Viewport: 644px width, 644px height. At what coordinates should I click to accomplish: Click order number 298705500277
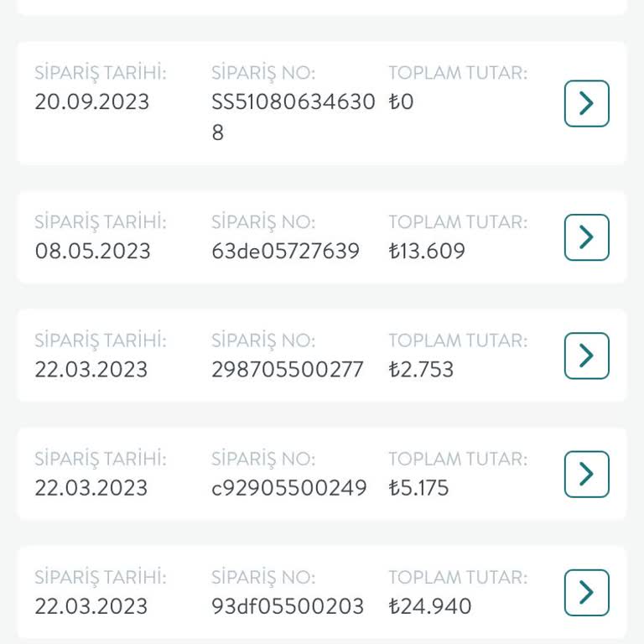(x=288, y=369)
